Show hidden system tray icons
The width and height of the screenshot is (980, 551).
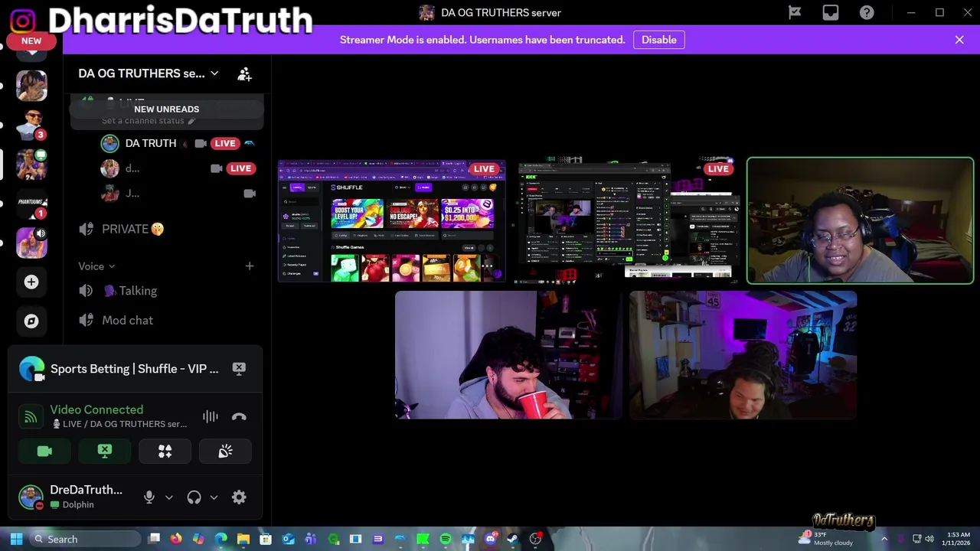point(884,539)
